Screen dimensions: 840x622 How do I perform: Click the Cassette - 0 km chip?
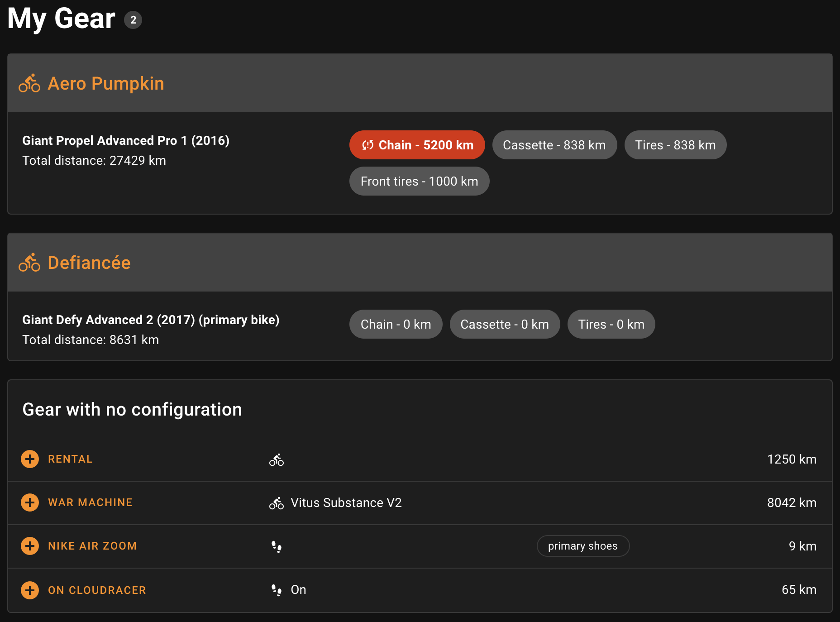(505, 324)
